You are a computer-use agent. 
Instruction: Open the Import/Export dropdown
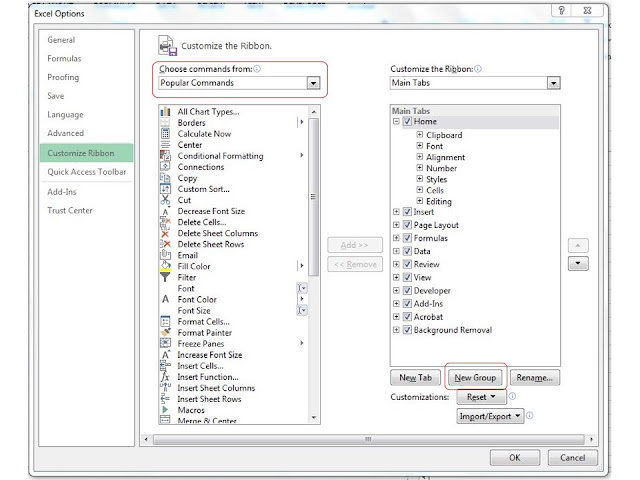pos(490,416)
